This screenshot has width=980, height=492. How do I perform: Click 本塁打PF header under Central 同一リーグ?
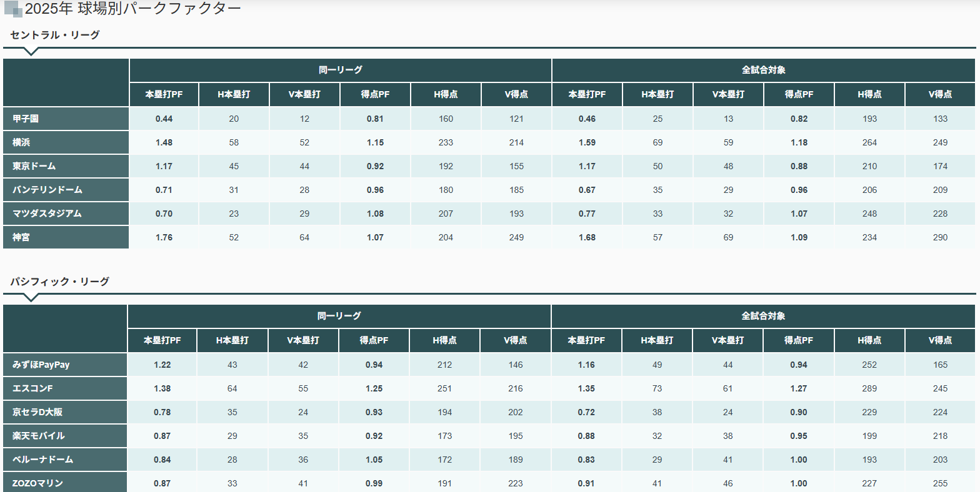point(164,94)
